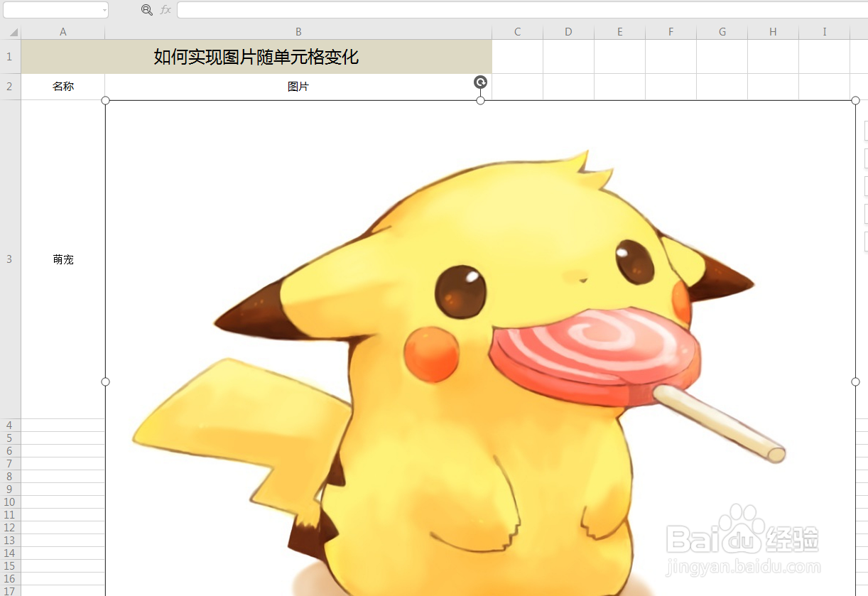The width and height of the screenshot is (868, 596).
Task: Select empty cell E2
Action: pos(619,87)
